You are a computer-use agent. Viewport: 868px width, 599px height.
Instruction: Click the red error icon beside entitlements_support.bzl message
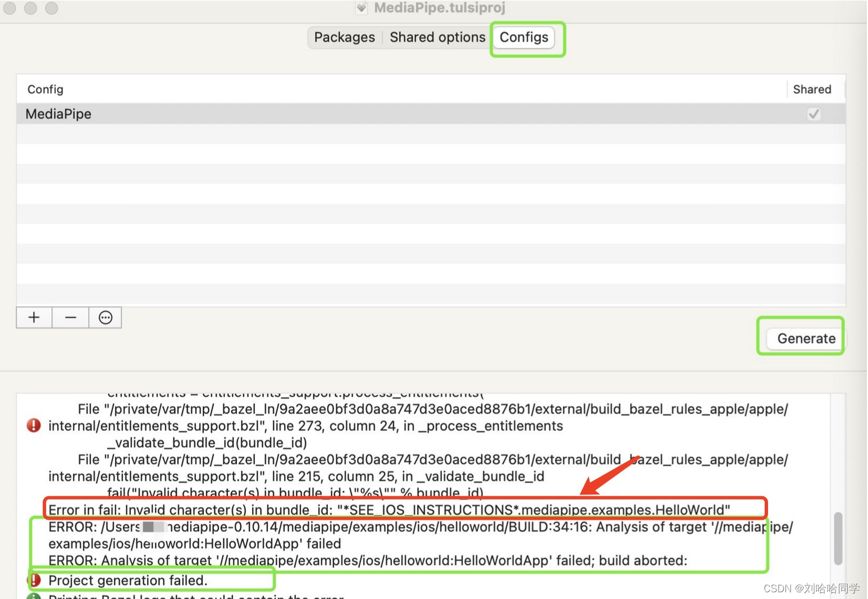tap(34, 425)
